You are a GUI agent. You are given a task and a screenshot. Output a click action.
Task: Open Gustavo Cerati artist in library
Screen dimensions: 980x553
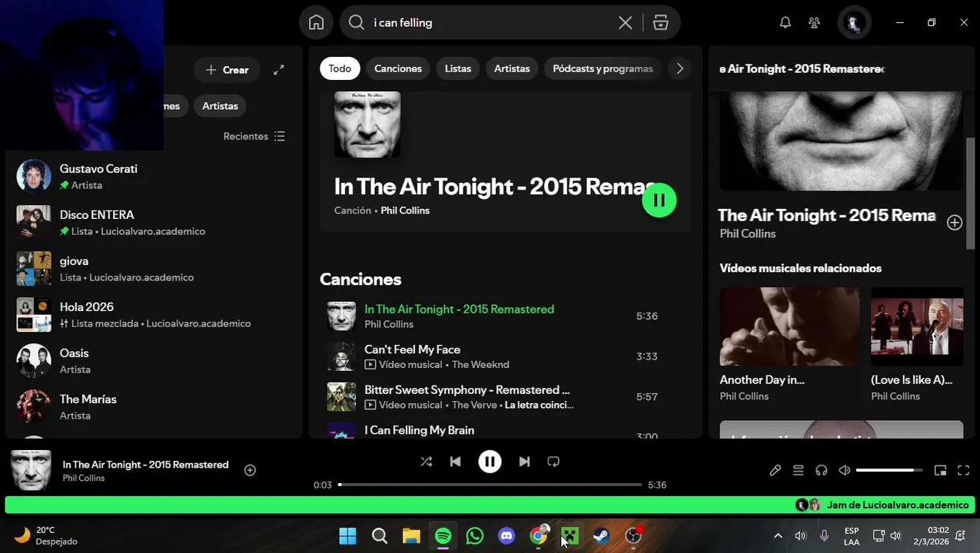(154, 177)
